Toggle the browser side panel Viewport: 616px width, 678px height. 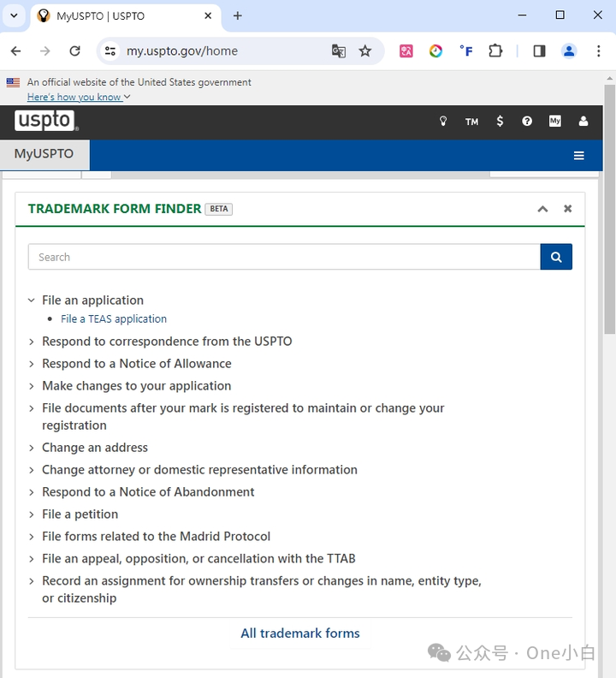click(x=539, y=51)
